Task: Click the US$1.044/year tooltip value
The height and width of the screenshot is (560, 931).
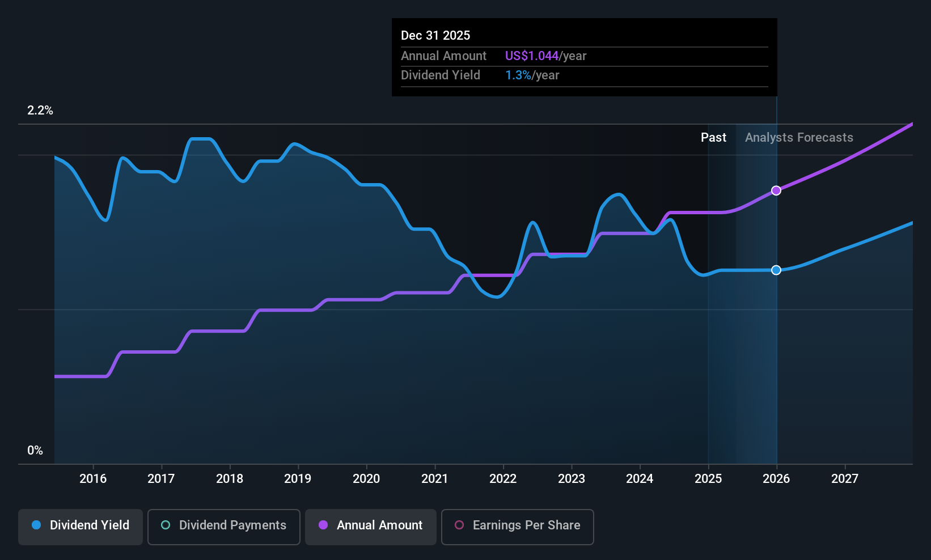Action: [545, 56]
